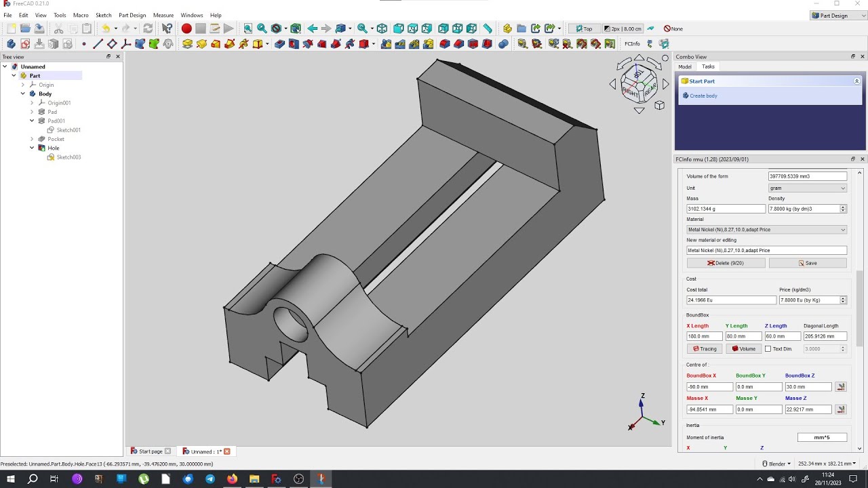Click the Volume button
Screen dimensions: 868x488
(743, 349)
